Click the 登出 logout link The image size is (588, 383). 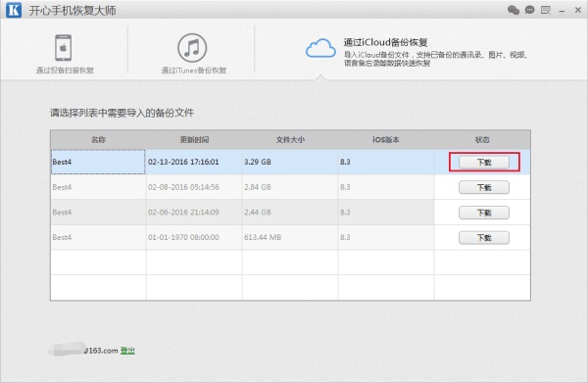click(127, 351)
